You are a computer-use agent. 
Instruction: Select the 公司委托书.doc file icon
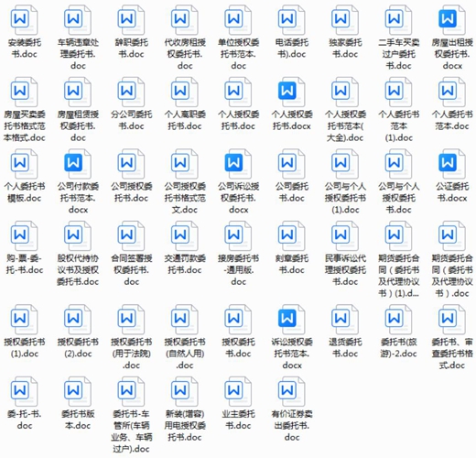[x=292, y=164]
